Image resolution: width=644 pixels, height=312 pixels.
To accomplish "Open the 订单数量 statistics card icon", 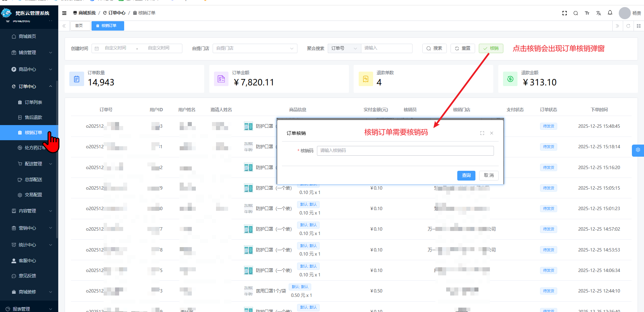I will (77, 79).
